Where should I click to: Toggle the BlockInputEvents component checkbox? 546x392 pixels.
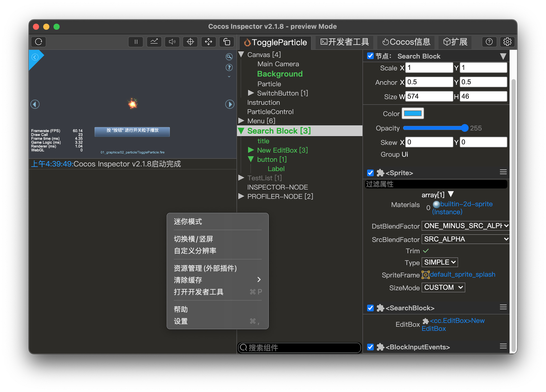pos(370,347)
